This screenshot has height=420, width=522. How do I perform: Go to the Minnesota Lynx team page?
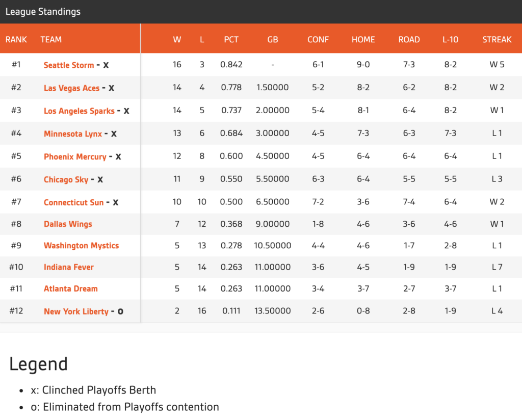[73, 134]
